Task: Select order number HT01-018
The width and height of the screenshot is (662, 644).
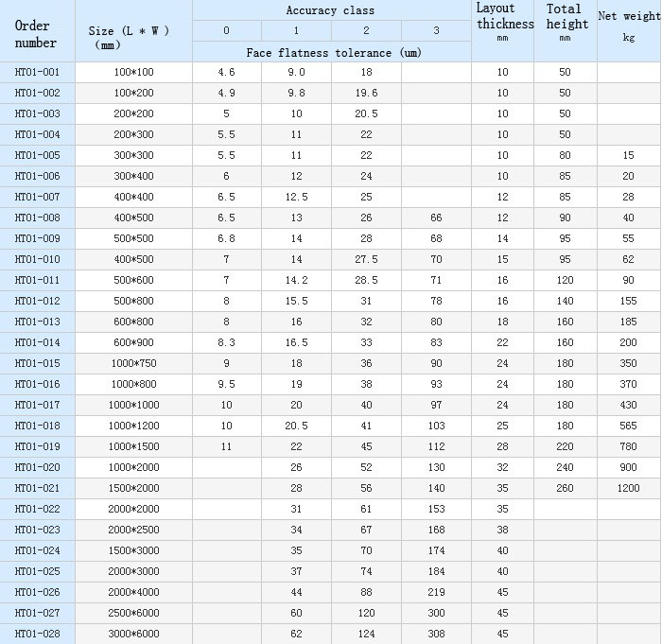Action: point(37,426)
